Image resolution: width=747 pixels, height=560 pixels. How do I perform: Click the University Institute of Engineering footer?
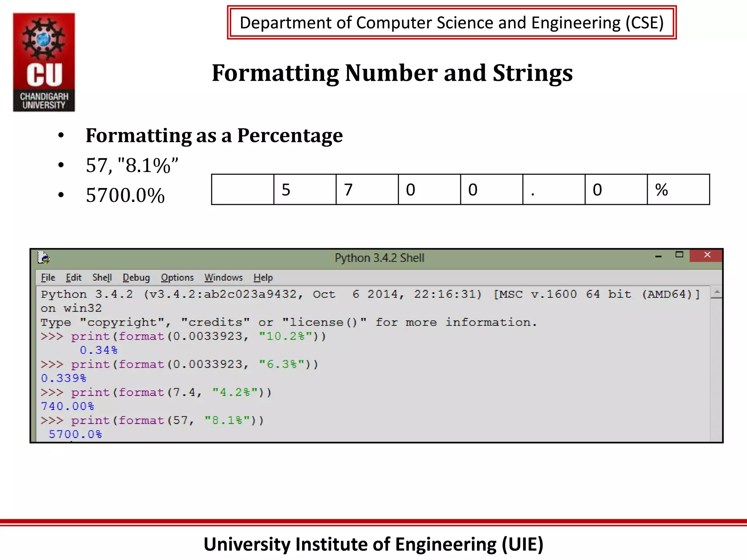point(373,544)
